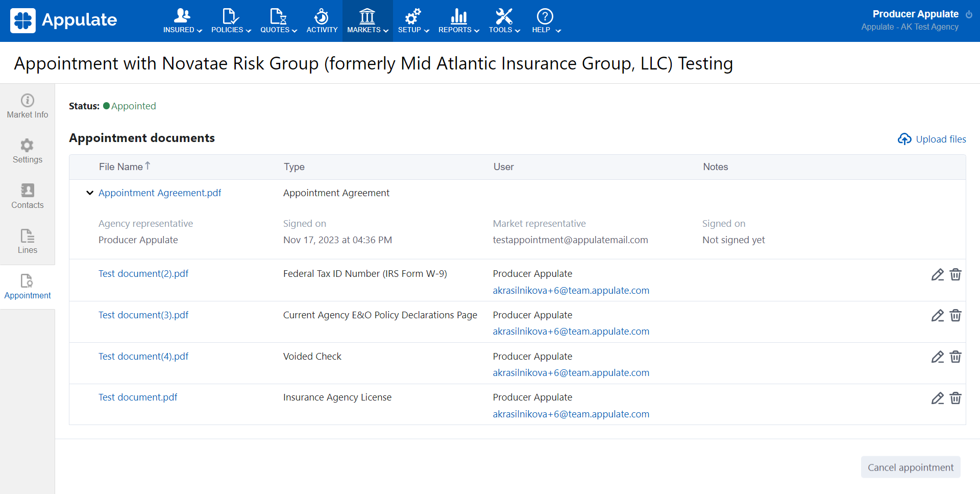Screen dimensions: 980x494
Task: Switch to the Settings sidebar tab
Action: (x=28, y=151)
